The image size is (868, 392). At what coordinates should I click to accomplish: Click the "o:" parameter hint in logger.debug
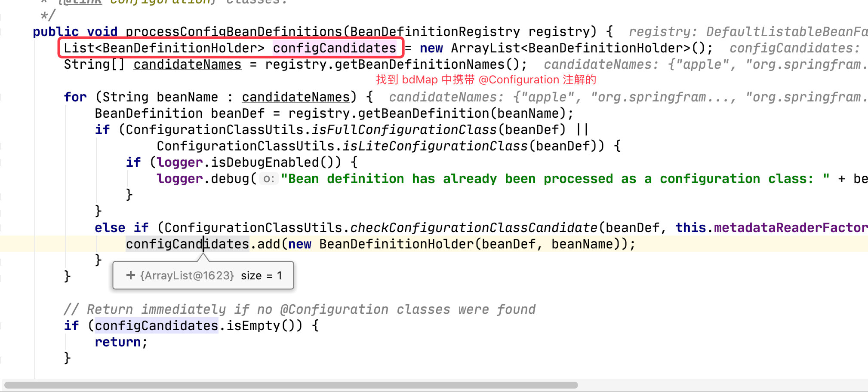[x=268, y=179]
